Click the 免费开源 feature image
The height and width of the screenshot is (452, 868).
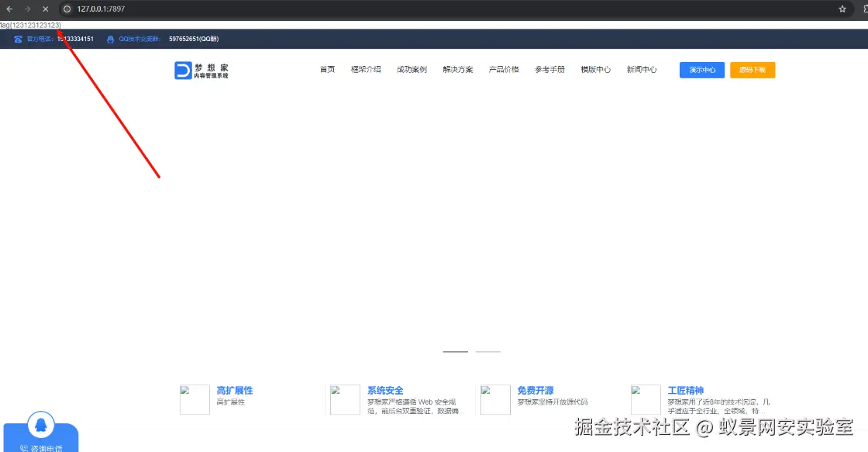pyautogui.click(x=495, y=400)
